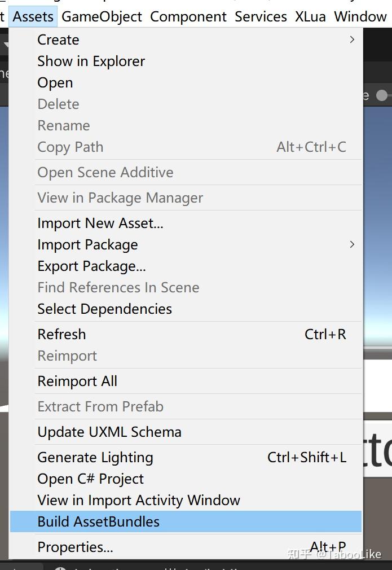This screenshot has height=570, width=392.
Task: Refresh the assets database
Action: point(62,334)
